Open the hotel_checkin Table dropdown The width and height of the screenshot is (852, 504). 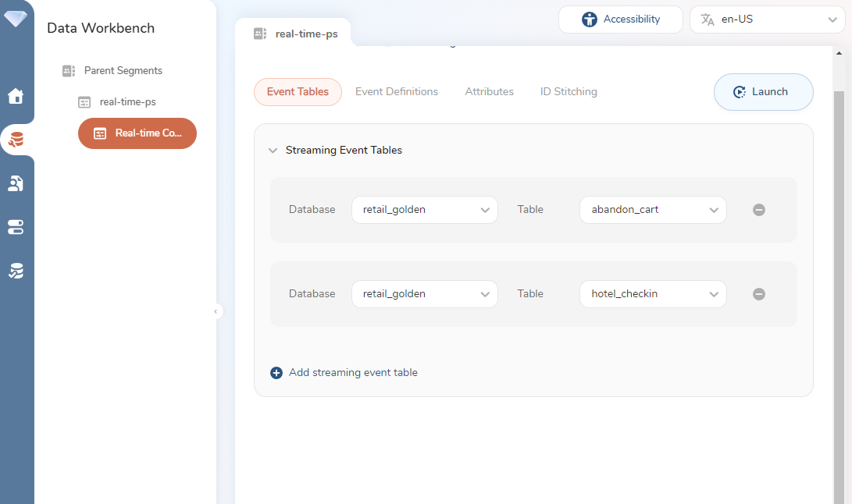click(653, 294)
